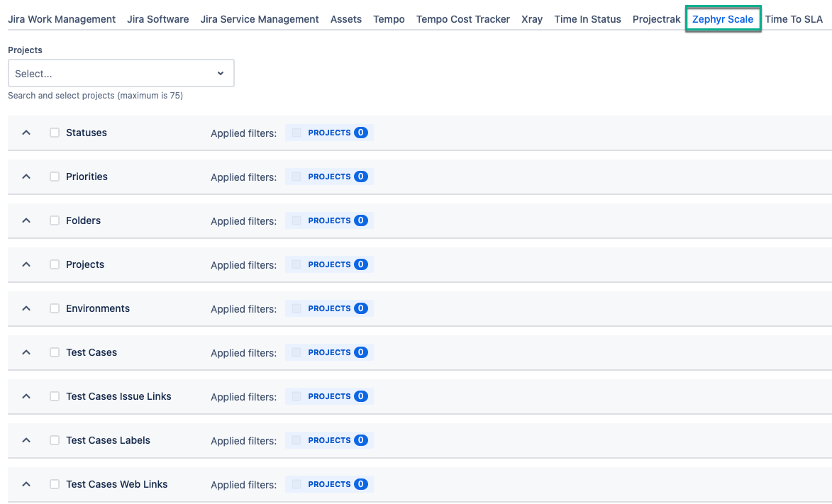Select the Zephyr Scale tab

[723, 19]
